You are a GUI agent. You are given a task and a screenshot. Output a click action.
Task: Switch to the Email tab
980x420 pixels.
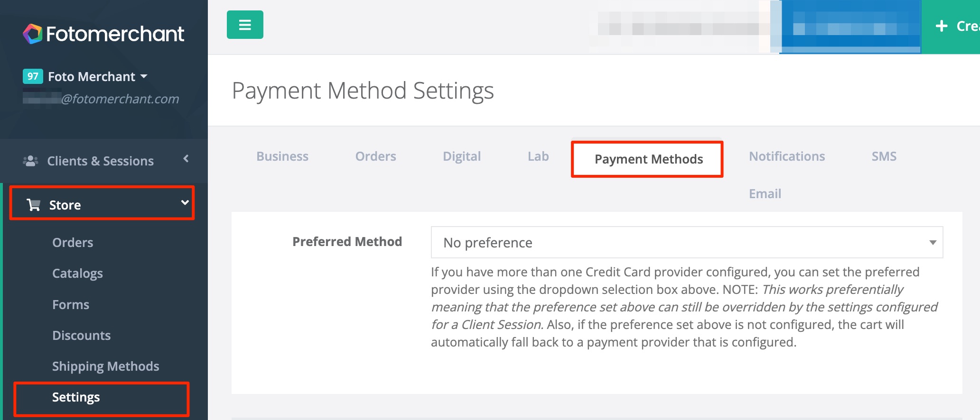pos(765,194)
